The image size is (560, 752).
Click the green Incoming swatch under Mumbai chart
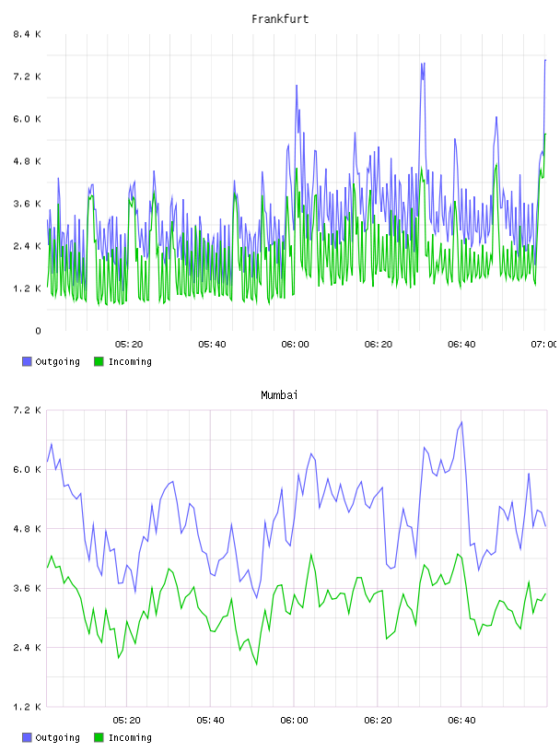99,737
